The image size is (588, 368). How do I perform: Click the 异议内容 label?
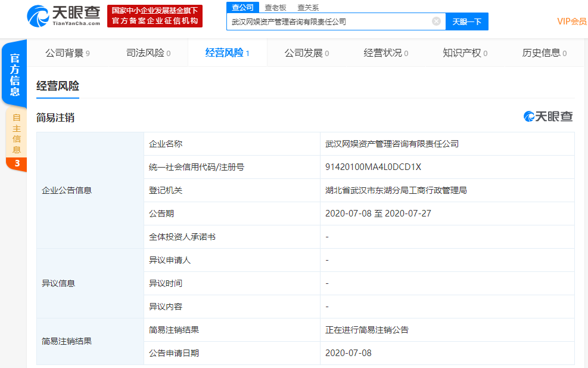[x=166, y=307]
